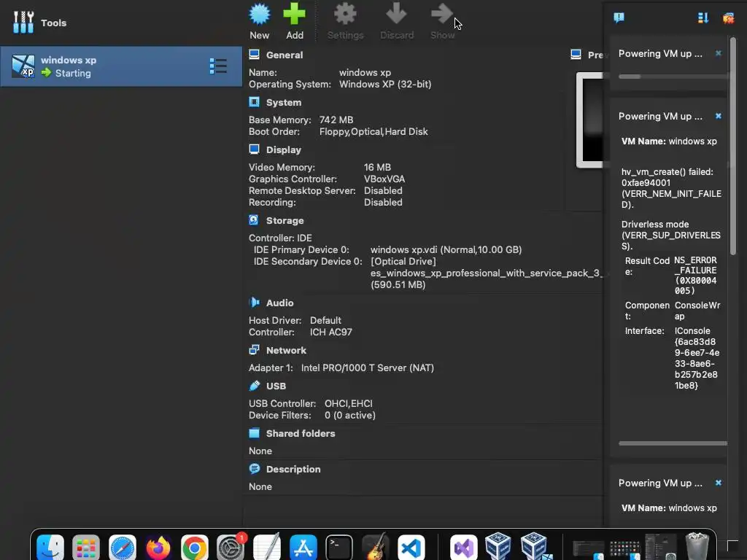This screenshot has width=747, height=560.
Task: Click the Storage section disk icon
Action: [254, 220]
